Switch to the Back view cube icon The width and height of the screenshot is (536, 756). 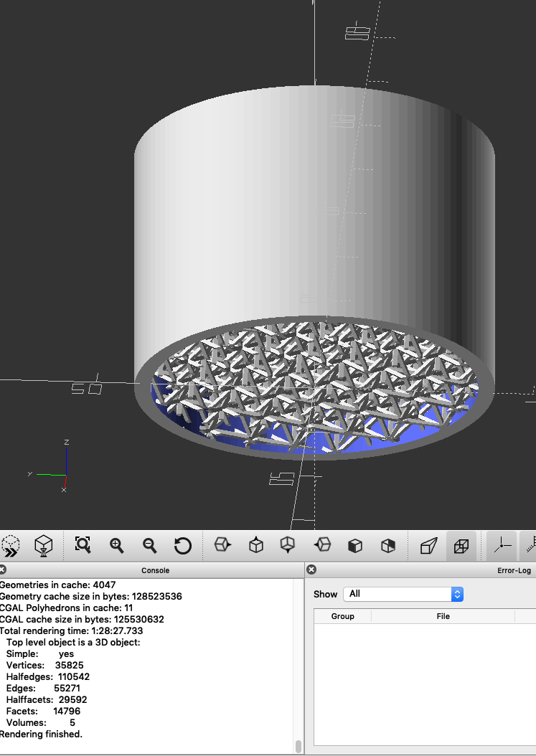388,546
